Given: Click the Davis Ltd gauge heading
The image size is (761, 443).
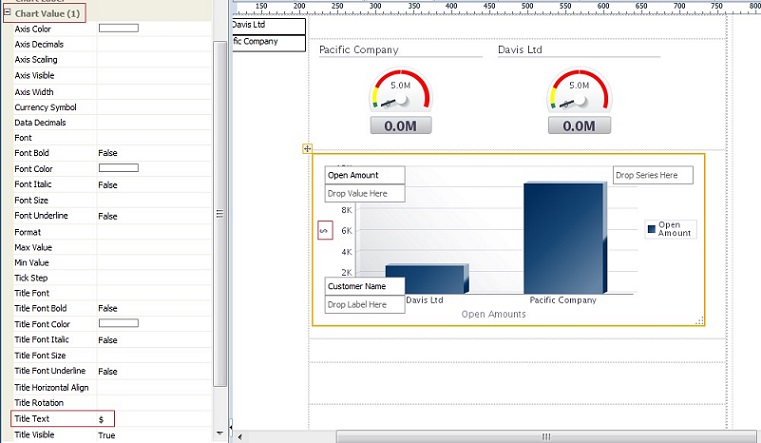Looking at the screenshot, I should click(x=520, y=49).
